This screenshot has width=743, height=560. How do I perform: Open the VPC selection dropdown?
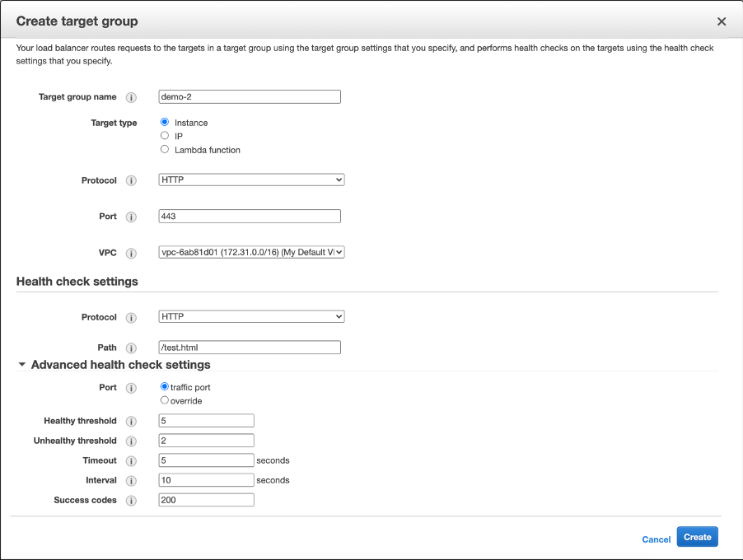click(251, 253)
